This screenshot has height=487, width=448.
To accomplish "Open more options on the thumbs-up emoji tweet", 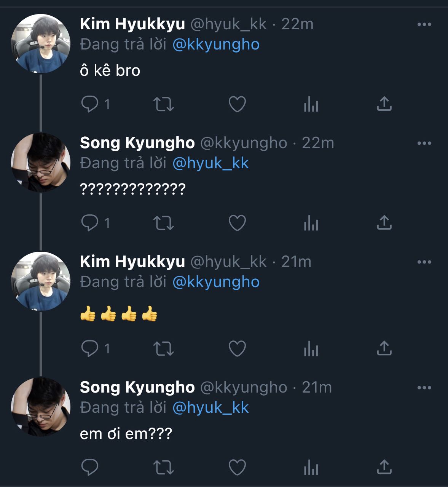I will click(x=424, y=262).
